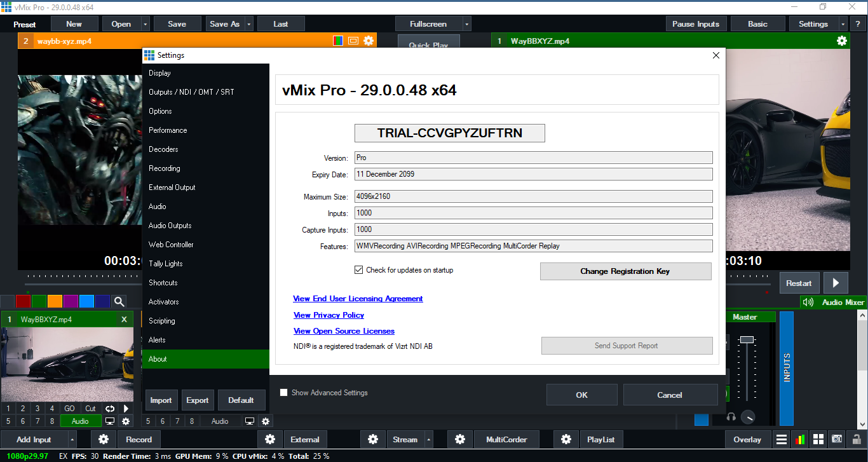Expand the top Settings dropdown arrow

point(843,24)
